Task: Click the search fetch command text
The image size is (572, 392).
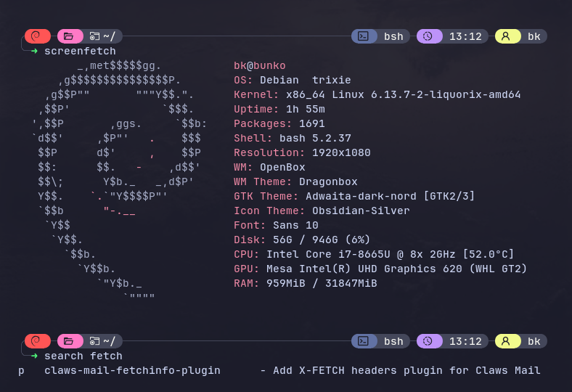Action: (x=83, y=356)
